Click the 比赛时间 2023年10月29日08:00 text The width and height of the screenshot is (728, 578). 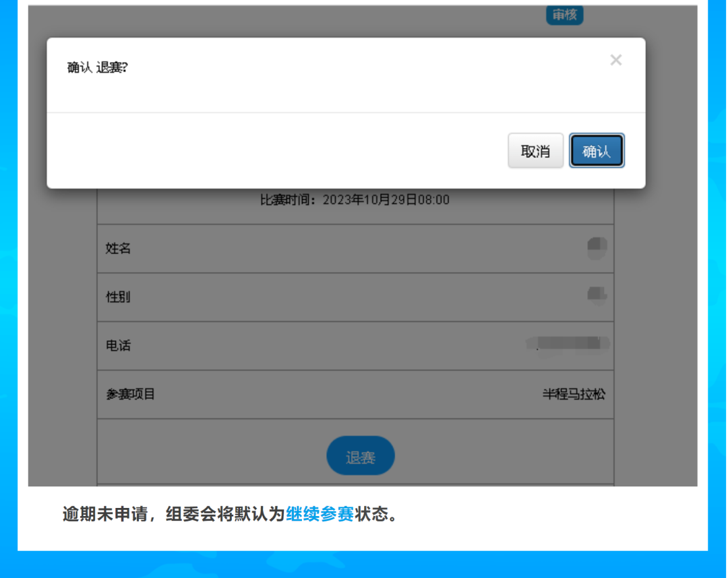pyautogui.click(x=355, y=200)
